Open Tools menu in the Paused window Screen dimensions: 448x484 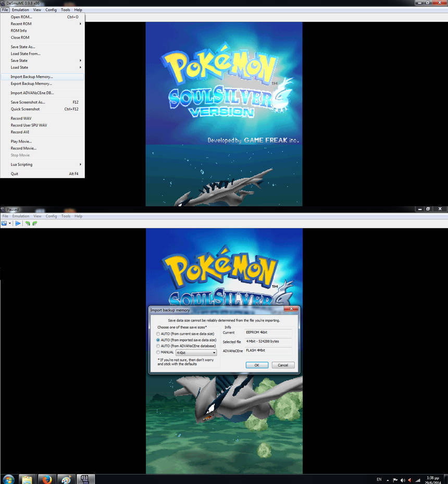pyautogui.click(x=66, y=216)
